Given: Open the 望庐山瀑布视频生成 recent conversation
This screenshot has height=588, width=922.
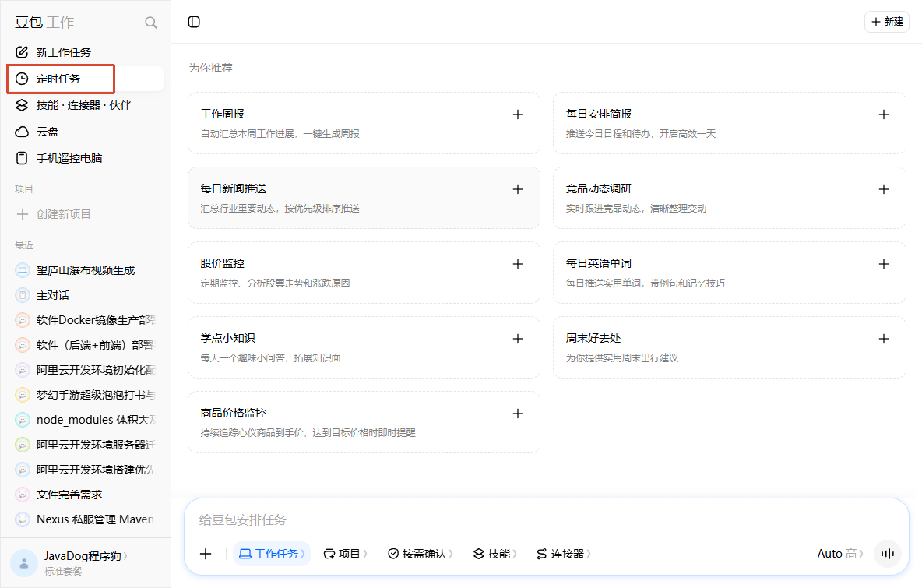Looking at the screenshot, I should [85, 270].
